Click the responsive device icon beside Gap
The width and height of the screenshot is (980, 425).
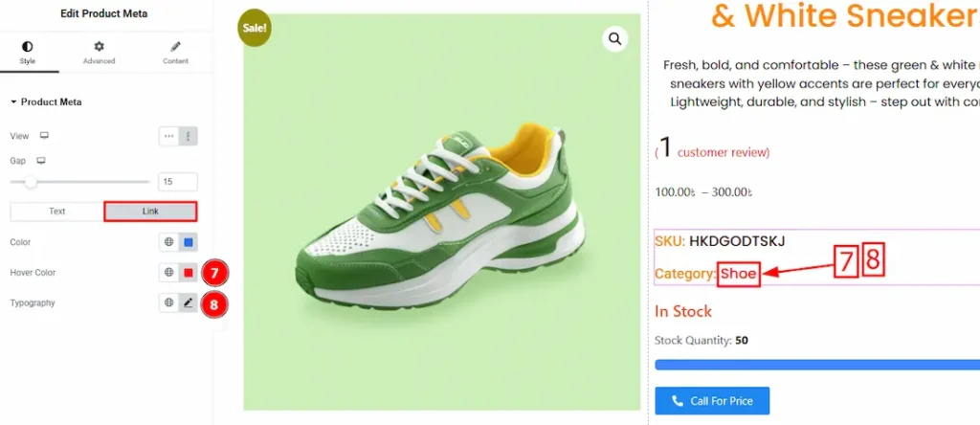click(x=40, y=161)
